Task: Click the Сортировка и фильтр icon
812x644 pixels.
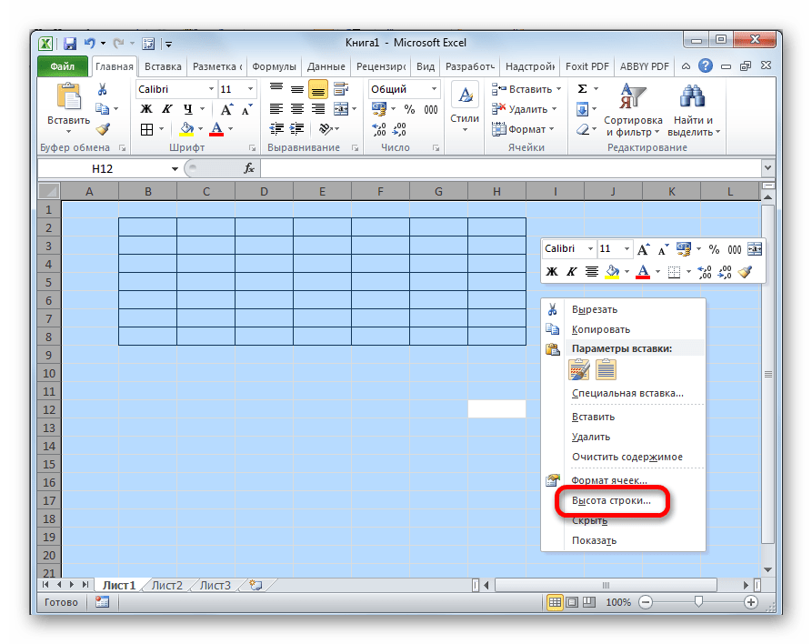Action: (x=632, y=96)
